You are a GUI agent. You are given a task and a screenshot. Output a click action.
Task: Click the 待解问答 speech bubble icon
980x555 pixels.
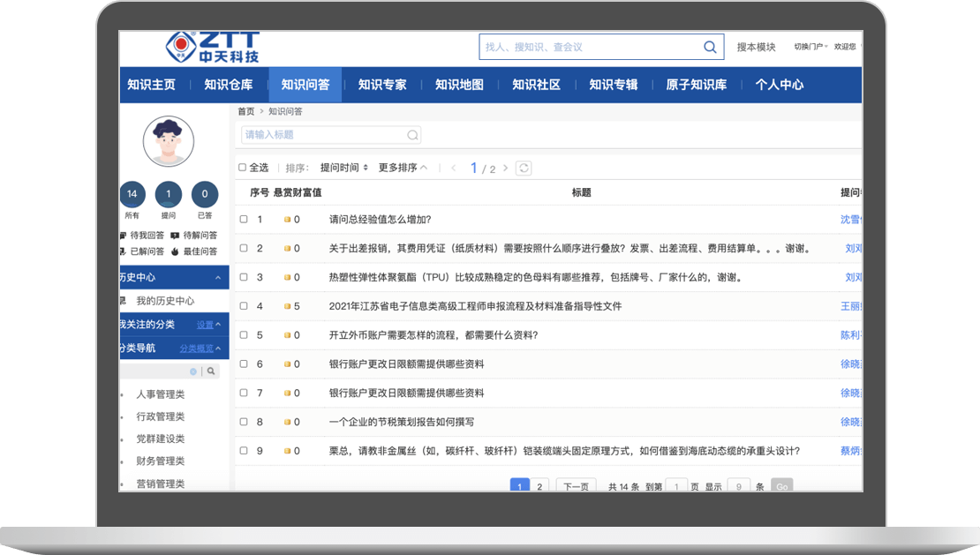tap(175, 236)
